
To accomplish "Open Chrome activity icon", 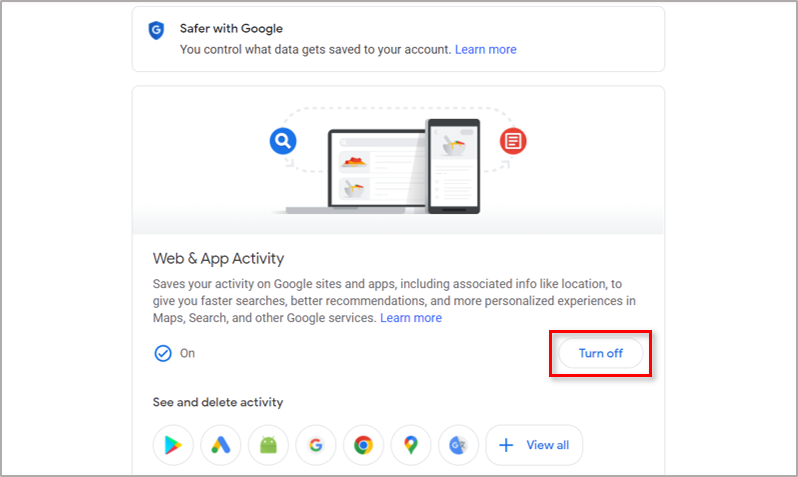I will [363, 445].
